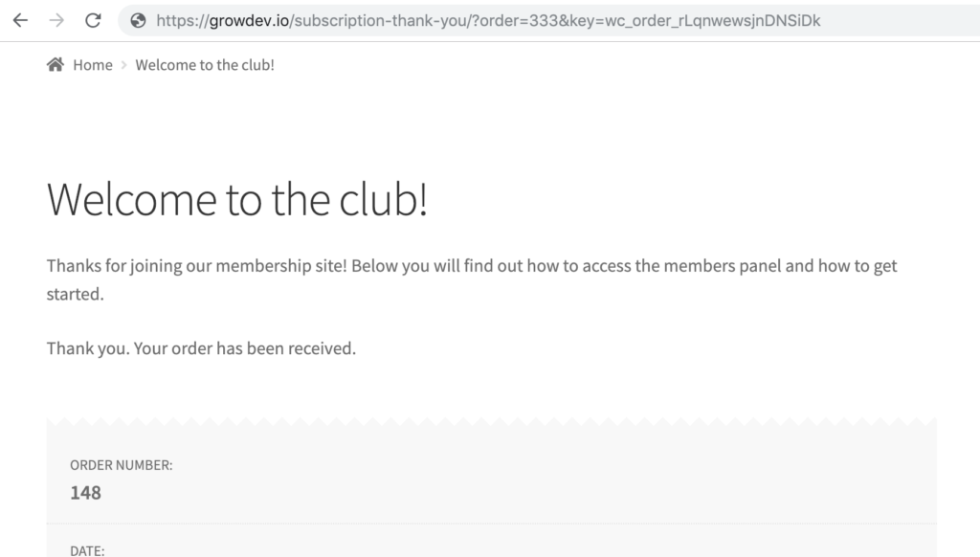
Task: Click the breadcrumb chevron separator after Home
Action: tap(123, 65)
